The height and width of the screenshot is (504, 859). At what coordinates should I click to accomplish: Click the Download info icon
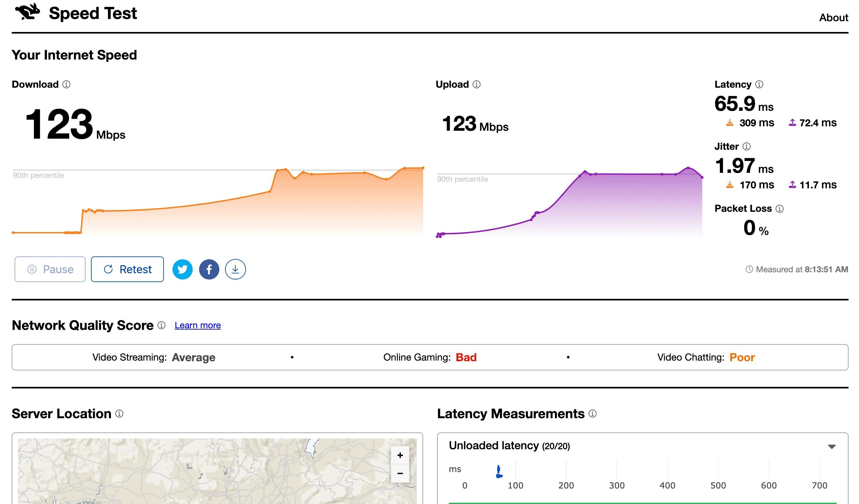(x=67, y=85)
